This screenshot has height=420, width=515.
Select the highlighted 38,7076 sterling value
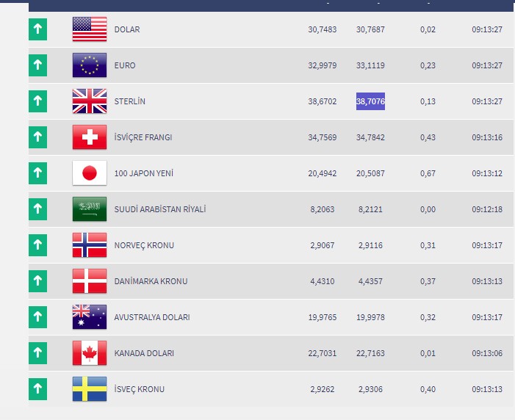(370, 101)
